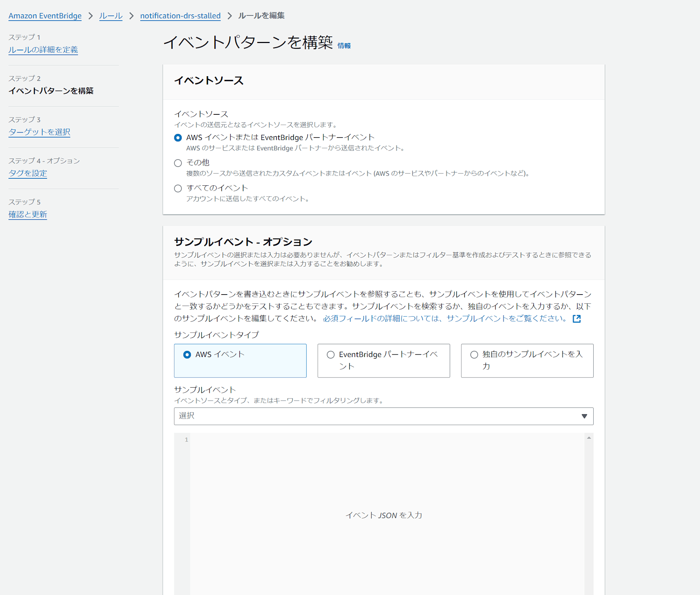
Task: Choose EventBridge パートナーイベント sample type
Action: pyautogui.click(x=384, y=361)
